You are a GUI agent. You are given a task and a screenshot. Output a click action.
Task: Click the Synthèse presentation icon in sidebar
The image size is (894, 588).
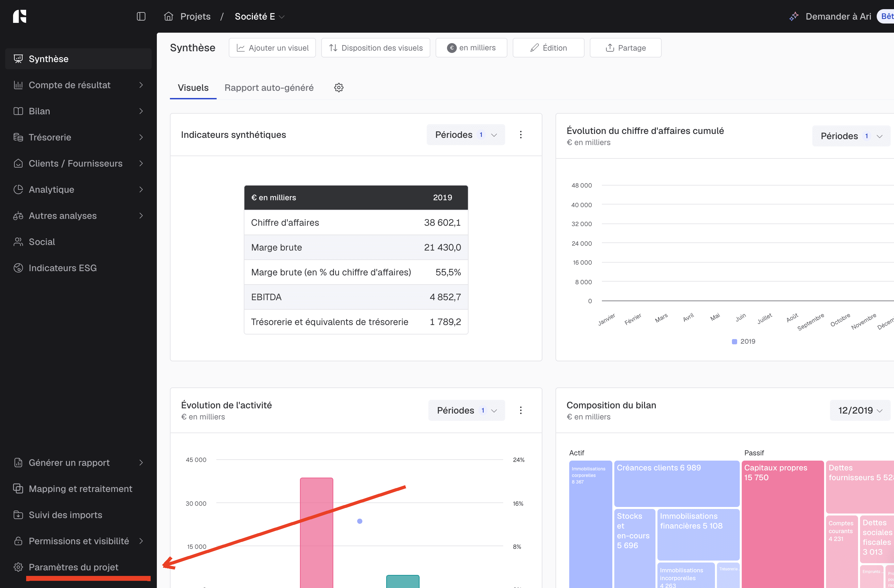(18, 58)
